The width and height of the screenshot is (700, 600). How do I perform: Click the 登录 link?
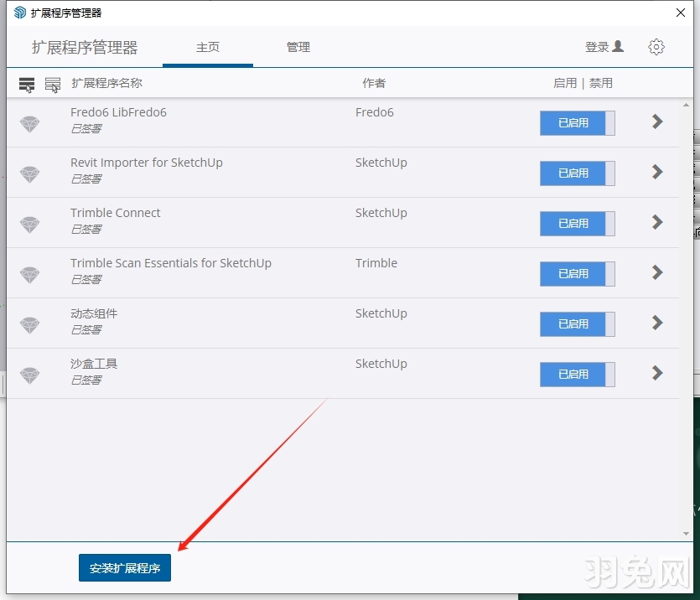click(x=596, y=47)
